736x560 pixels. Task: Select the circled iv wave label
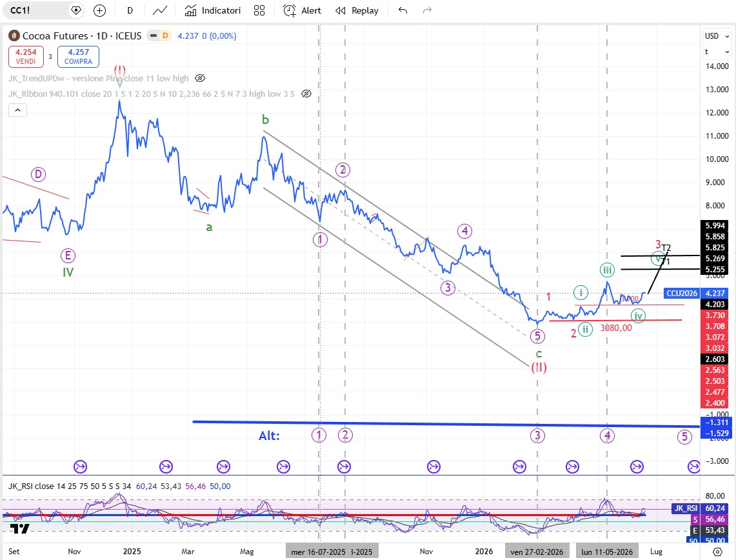pyautogui.click(x=639, y=316)
